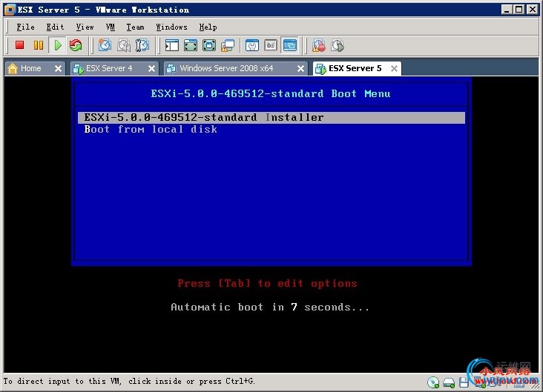Open the View menu
Image resolution: width=543 pixels, height=392 pixels.
(85, 27)
